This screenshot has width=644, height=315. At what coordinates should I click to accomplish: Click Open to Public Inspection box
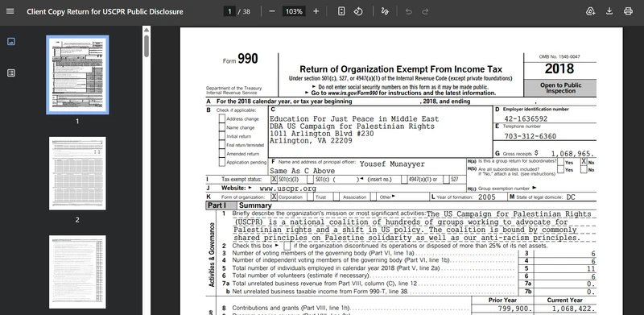(560, 88)
